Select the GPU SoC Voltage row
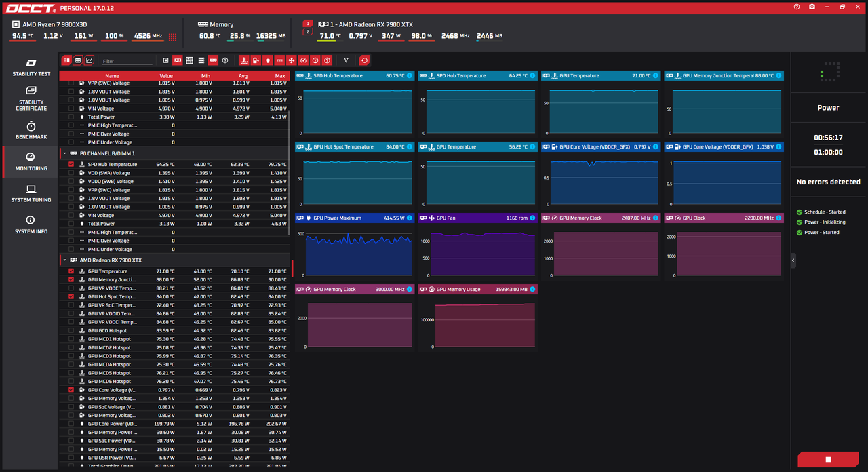 175,407
